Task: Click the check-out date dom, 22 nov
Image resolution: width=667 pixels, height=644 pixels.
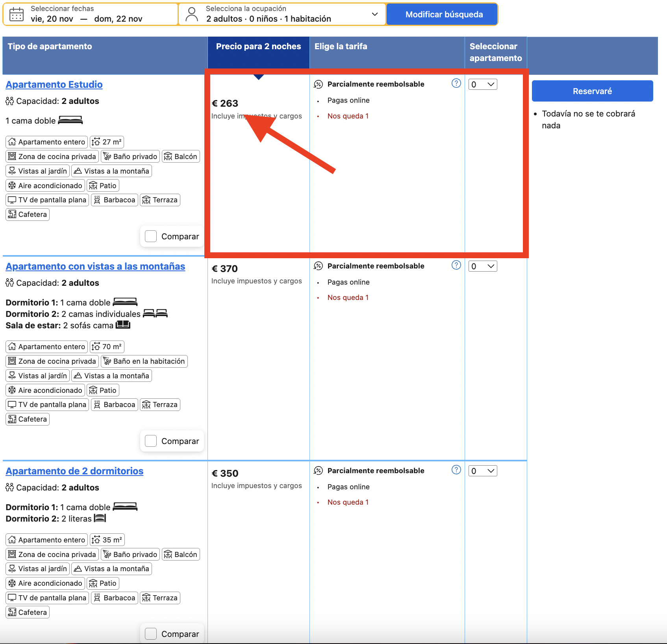Action: tap(118, 19)
